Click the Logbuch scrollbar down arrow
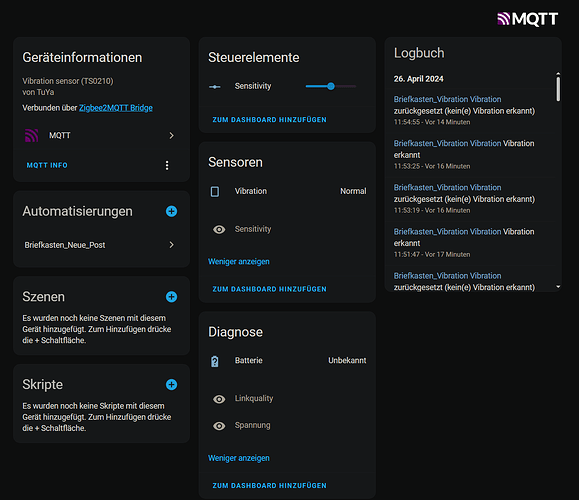Screen dimensions: 579x500 coord(558,287)
